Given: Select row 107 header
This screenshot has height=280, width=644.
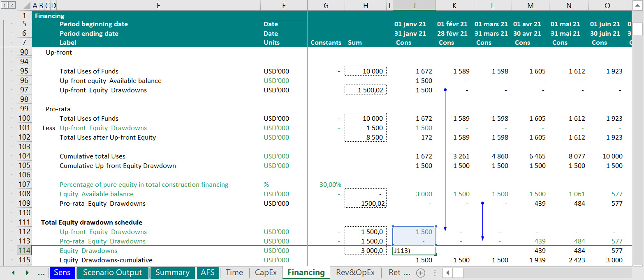Looking at the screenshot, I should point(24,185).
